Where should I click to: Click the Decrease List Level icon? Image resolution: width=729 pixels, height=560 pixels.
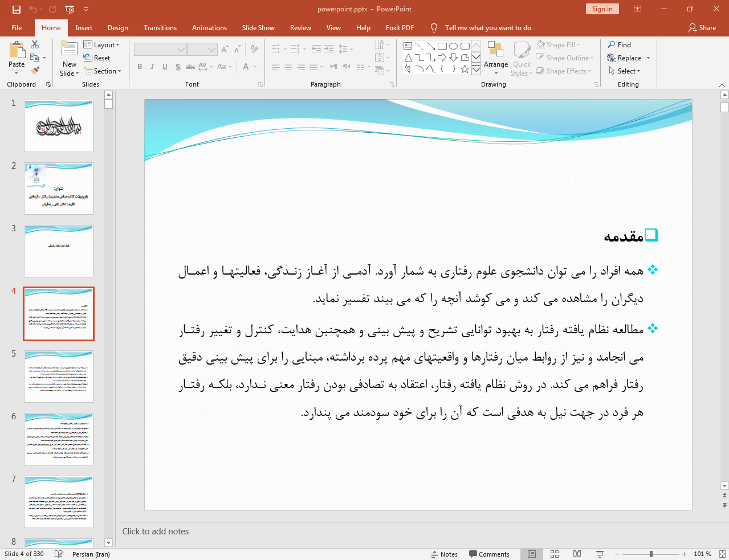point(316,49)
